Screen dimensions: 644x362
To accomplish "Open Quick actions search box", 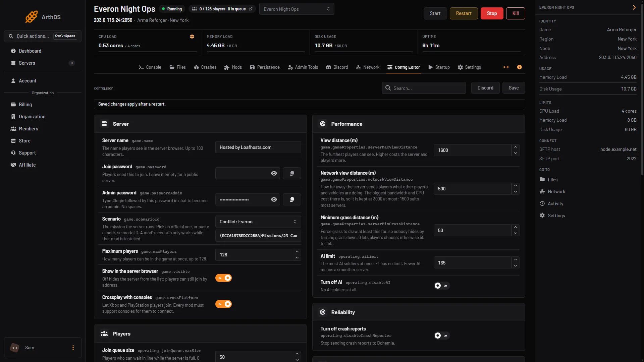I will point(43,36).
